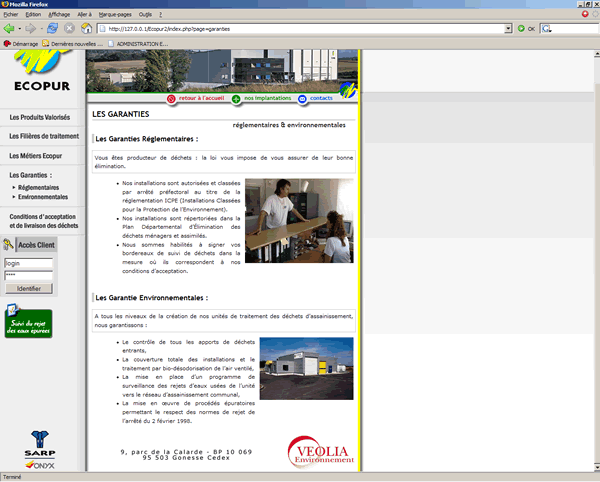Click the Forward arrow navigation button
600x482 pixels.
[x=30, y=28]
